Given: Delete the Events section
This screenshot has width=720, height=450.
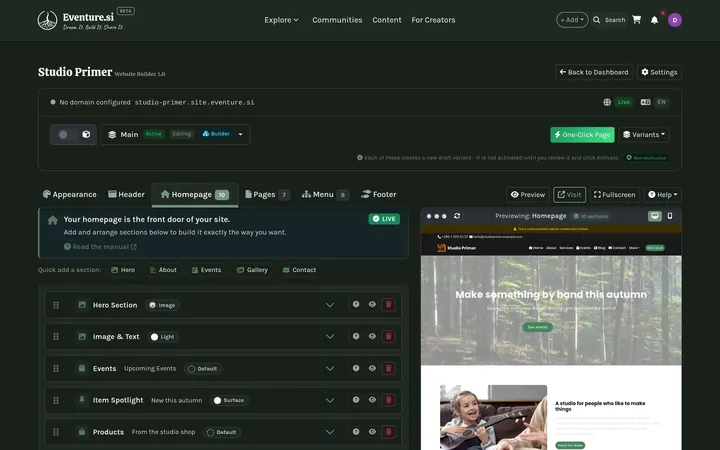Looking at the screenshot, I should (x=388, y=368).
